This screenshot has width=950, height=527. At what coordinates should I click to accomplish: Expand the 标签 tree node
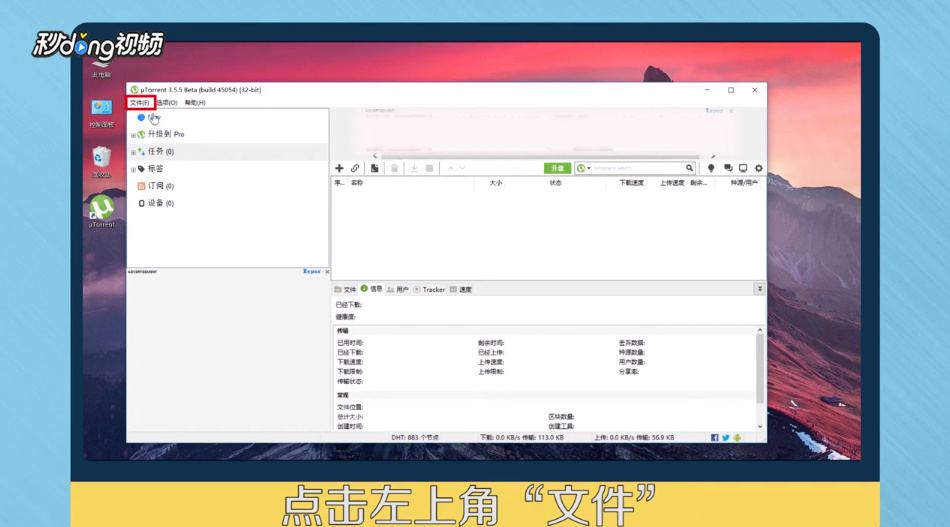pyautogui.click(x=133, y=169)
